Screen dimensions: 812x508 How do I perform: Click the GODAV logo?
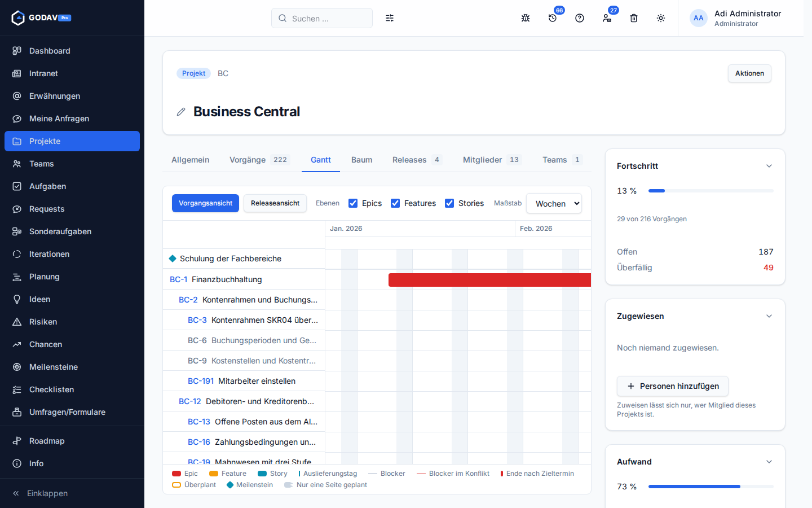[x=41, y=18]
